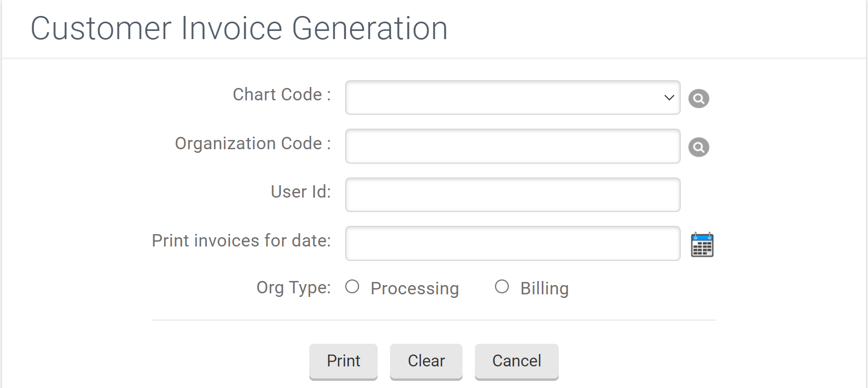Click the Billing label text
The height and width of the screenshot is (388, 868).
pyautogui.click(x=544, y=288)
